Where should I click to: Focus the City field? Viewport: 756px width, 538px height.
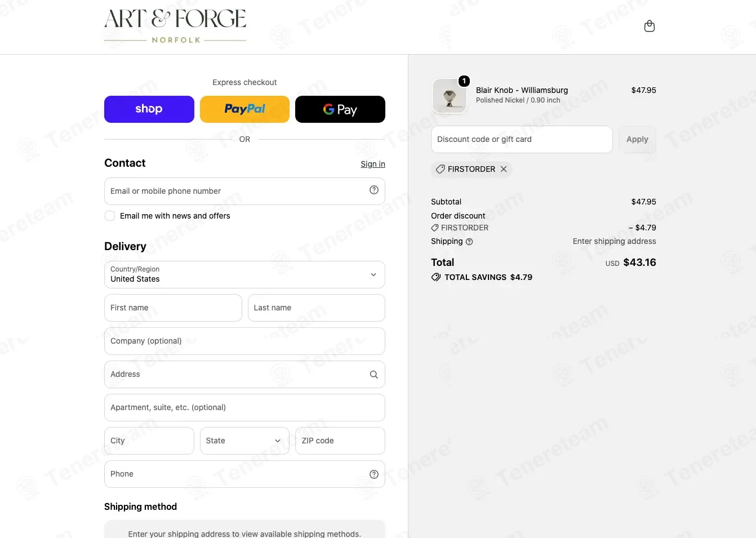(x=149, y=441)
